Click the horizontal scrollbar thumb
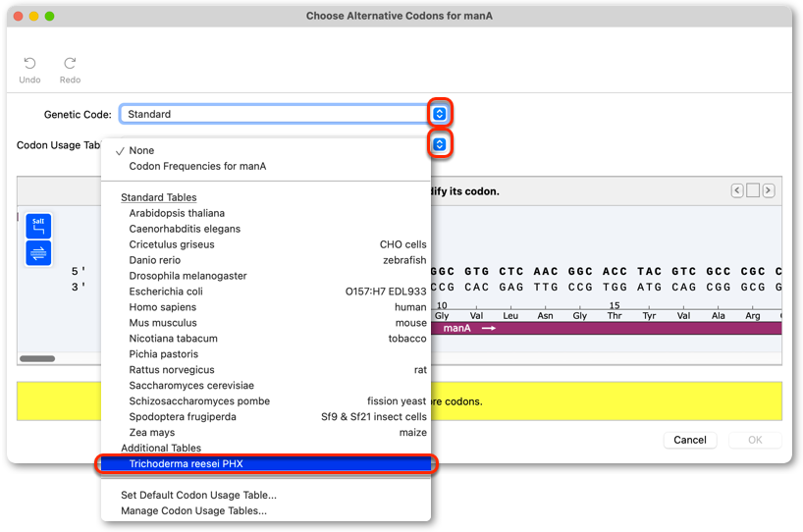The height and width of the screenshot is (532, 803). (x=37, y=358)
